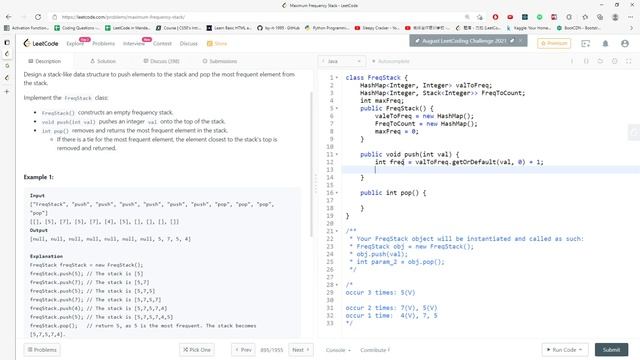Switch to the Description tab
The image size is (640, 360).
point(44,61)
